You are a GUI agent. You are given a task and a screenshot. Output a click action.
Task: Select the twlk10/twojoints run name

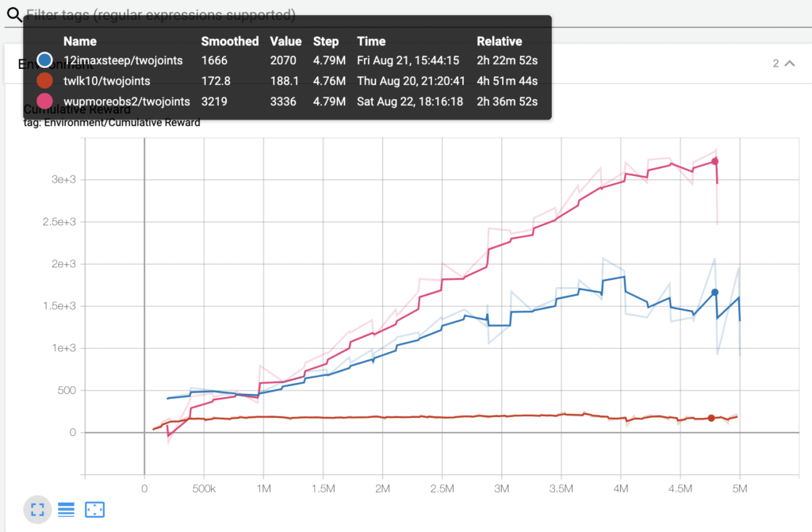[107, 82]
